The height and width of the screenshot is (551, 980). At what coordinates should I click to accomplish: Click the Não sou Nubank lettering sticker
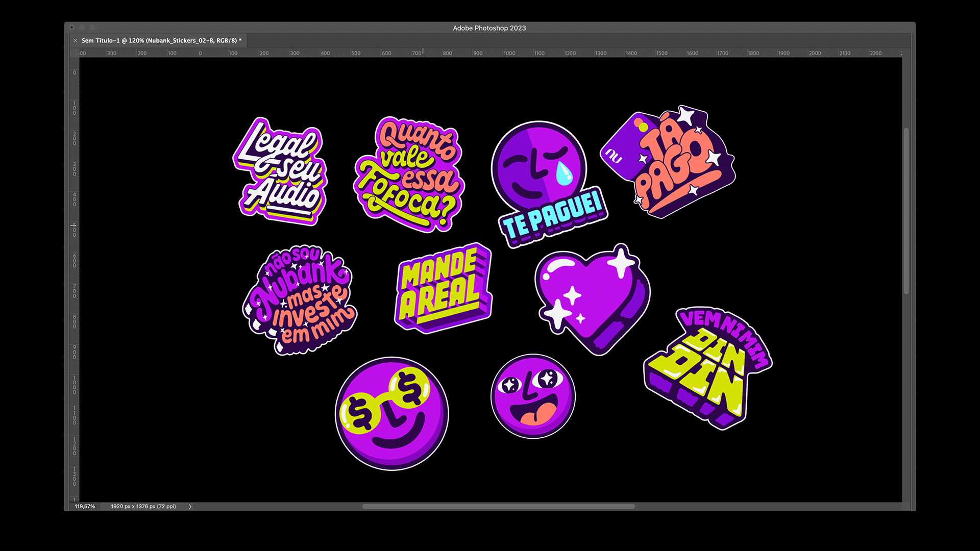coord(300,300)
